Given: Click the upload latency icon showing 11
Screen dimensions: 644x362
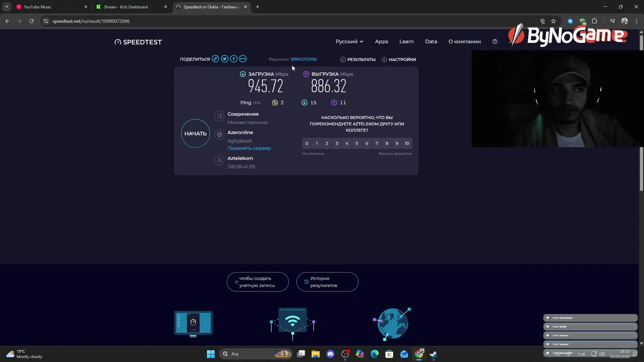Looking at the screenshot, I should point(334,103).
